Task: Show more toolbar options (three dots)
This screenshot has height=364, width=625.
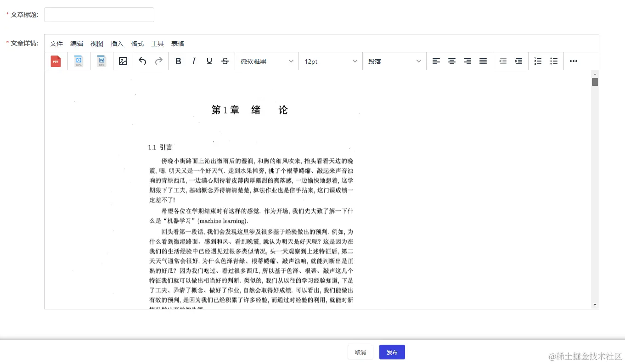Action: 574,61
